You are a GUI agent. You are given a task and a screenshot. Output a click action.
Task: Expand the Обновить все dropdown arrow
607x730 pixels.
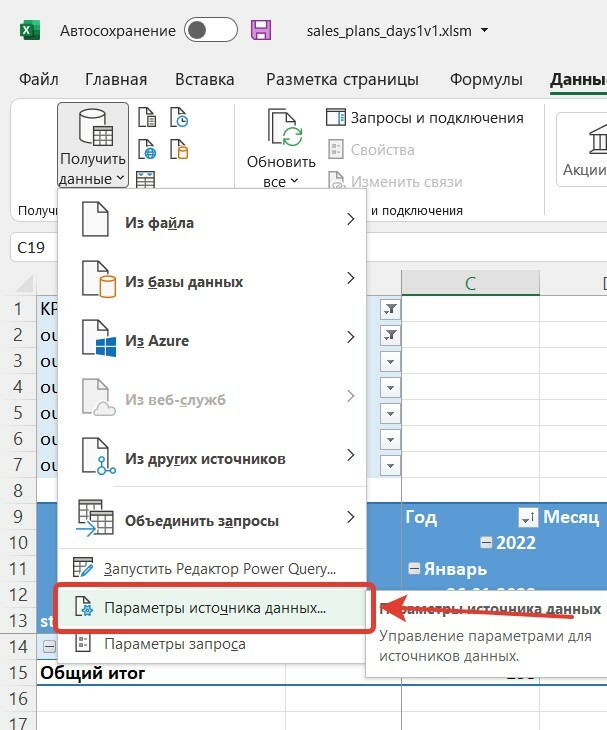(294, 181)
